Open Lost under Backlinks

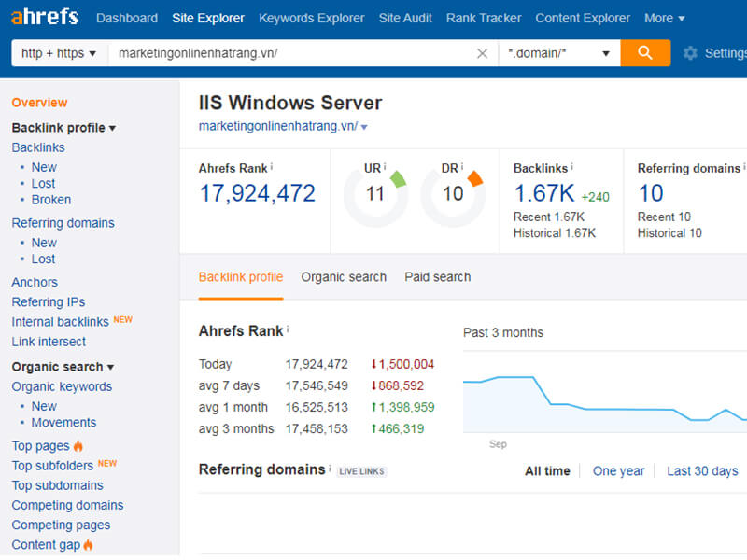(x=43, y=184)
